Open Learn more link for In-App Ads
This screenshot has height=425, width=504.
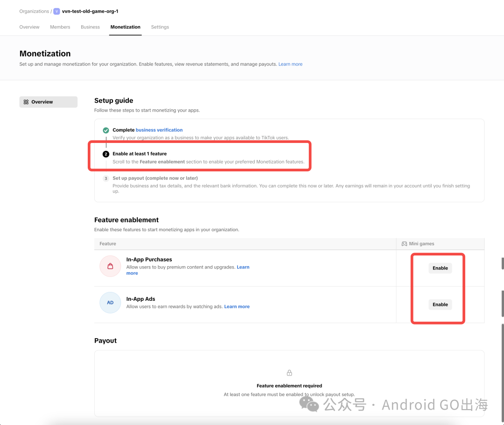237,306
